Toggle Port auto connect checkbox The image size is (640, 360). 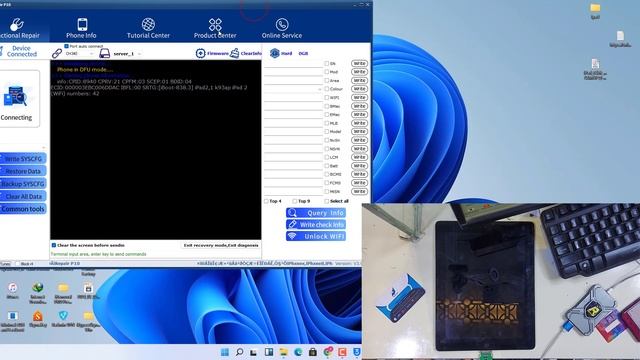click(67, 46)
